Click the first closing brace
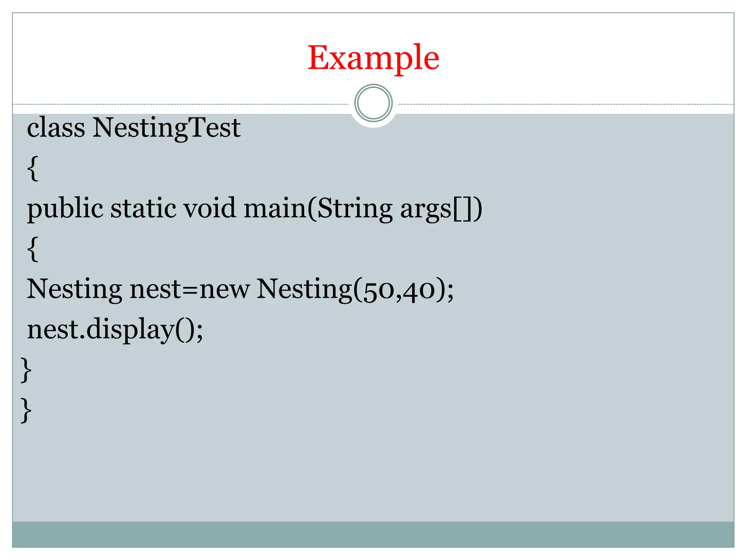 click(x=26, y=370)
